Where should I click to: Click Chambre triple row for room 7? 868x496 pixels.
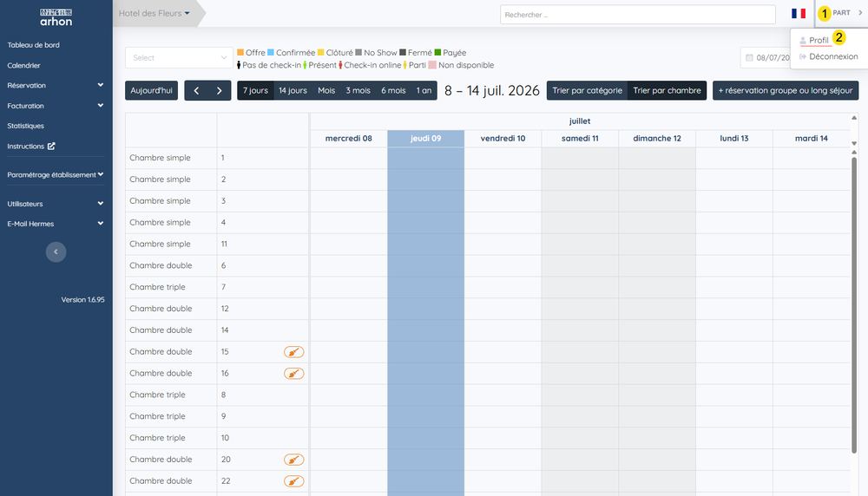click(216, 287)
